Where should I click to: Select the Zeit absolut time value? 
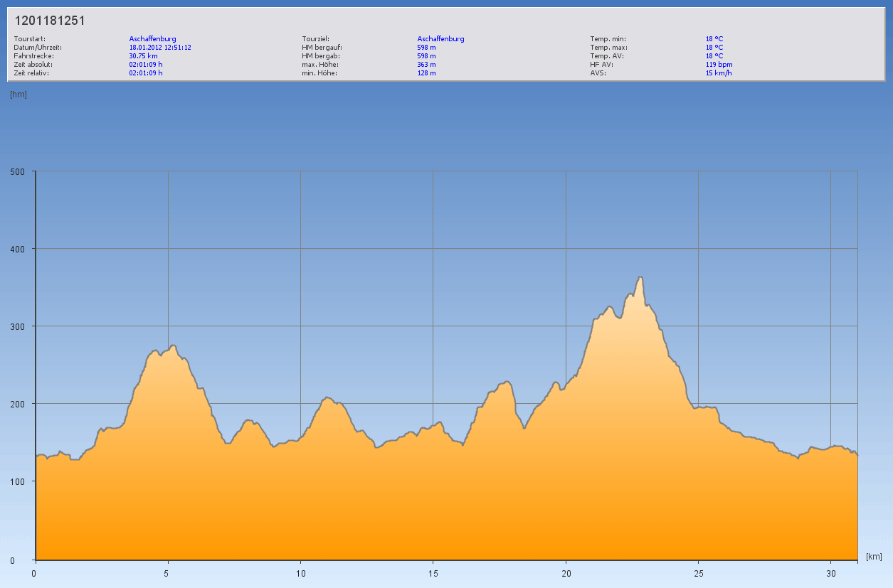tap(146, 65)
